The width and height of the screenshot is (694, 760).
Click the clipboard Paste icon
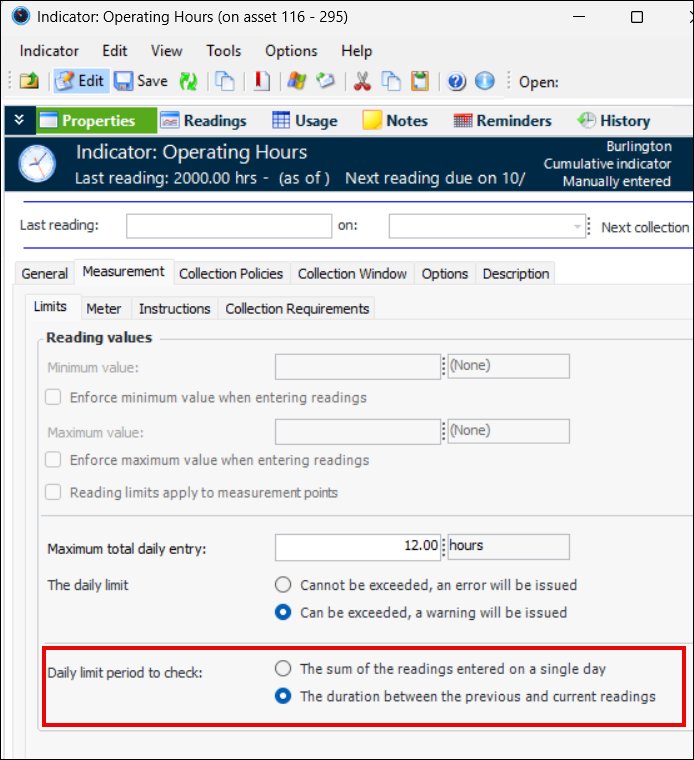click(420, 81)
